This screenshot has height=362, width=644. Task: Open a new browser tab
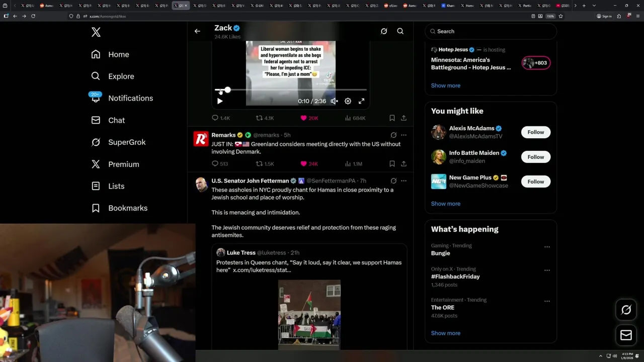(584, 6)
